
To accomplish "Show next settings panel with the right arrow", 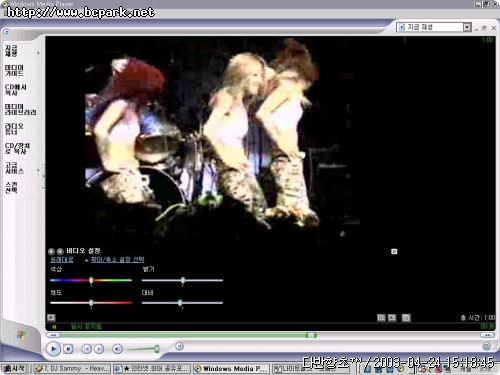I will [60, 251].
